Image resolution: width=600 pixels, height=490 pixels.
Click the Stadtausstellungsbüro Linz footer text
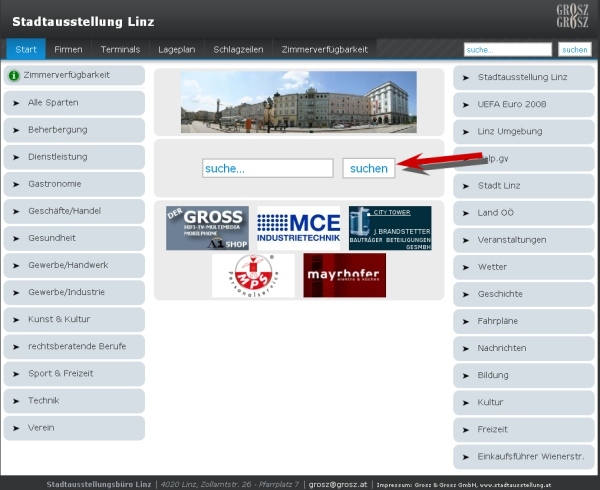coord(99,484)
